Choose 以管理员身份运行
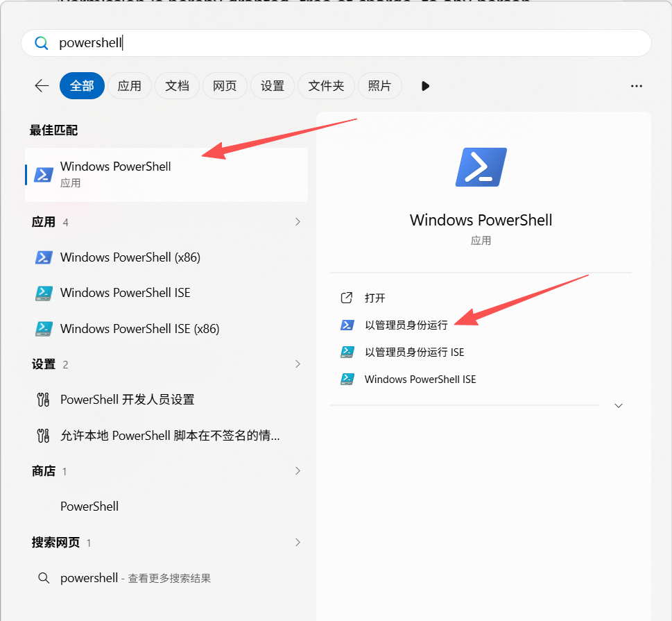 pyautogui.click(x=406, y=325)
